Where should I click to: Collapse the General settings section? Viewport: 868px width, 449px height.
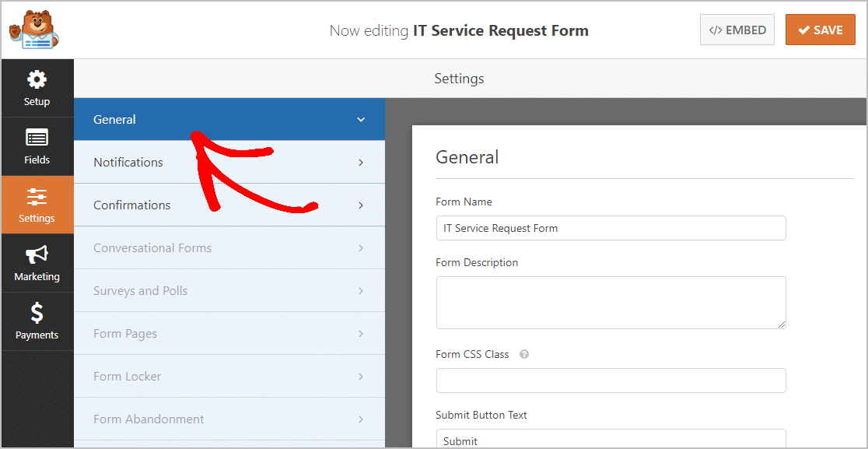point(360,119)
